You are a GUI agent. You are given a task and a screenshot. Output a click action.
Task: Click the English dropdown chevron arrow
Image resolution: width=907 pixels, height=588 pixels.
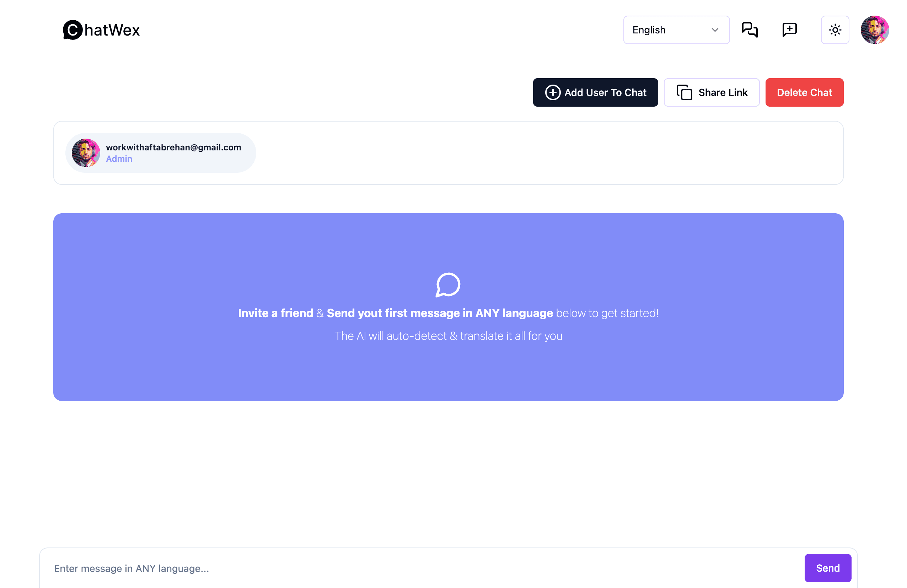click(717, 29)
